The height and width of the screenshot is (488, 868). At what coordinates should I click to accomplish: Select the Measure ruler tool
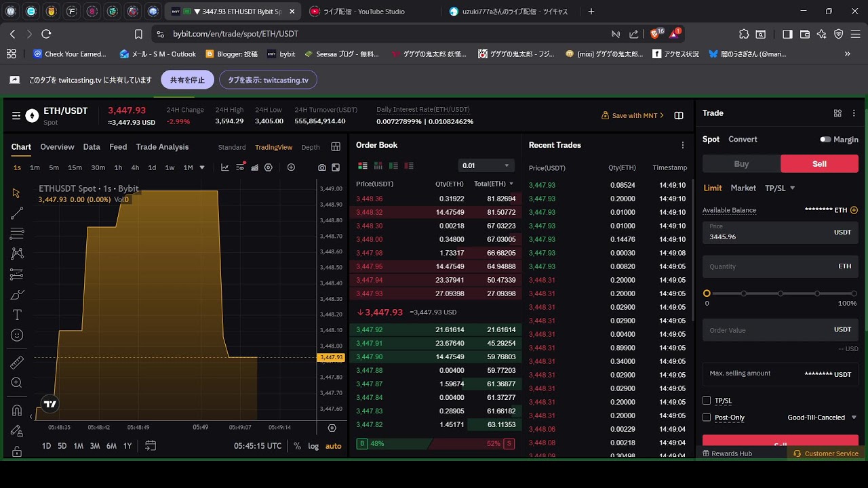[17, 361]
